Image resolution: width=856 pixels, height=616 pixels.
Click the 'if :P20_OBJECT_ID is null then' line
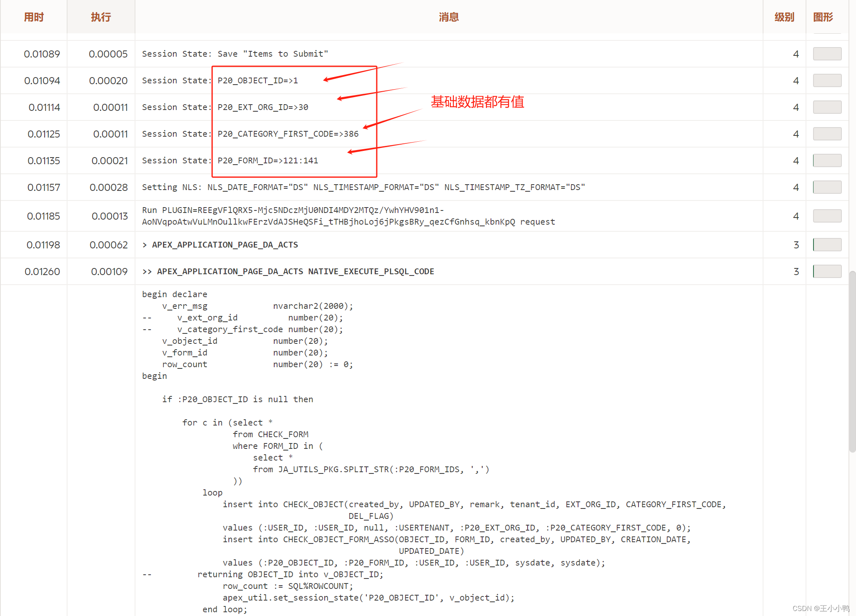[x=238, y=399]
